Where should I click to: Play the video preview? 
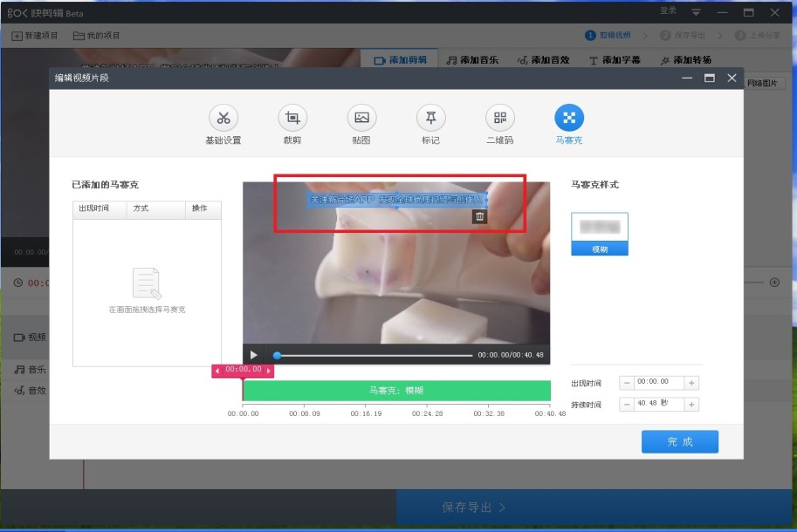point(254,355)
